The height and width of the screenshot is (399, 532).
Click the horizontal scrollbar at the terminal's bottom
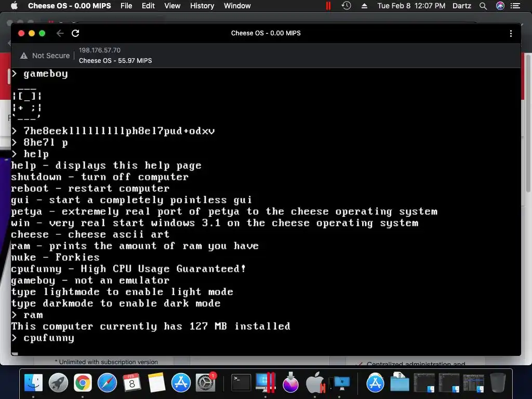point(15,353)
